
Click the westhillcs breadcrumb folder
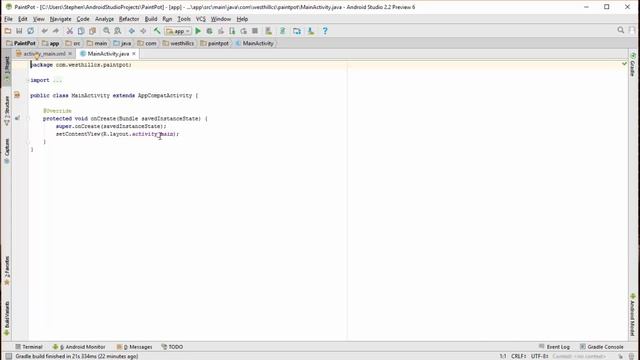[178, 43]
